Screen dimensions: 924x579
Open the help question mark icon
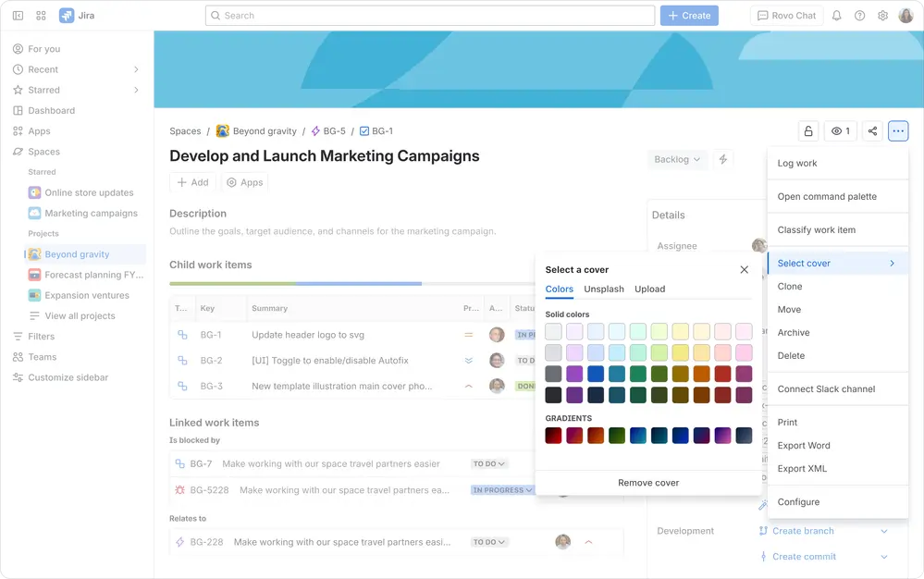click(x=859, y=16)
